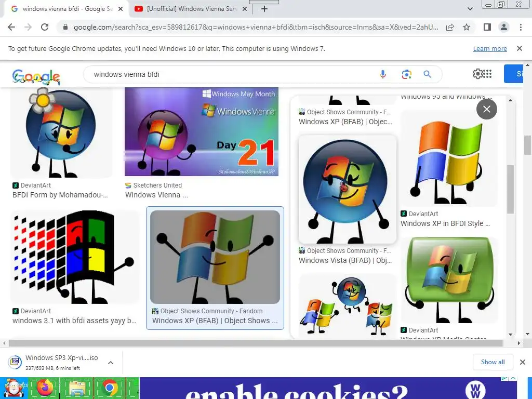Close the image preview panel
This screenshot has height=399, width=532.
pos(486,109)
